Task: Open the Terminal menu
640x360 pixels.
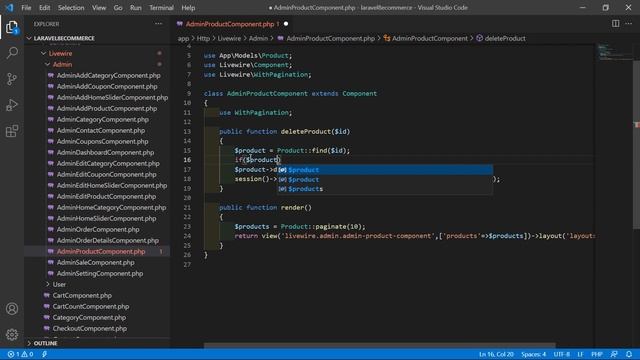Action: coord(161,8)
